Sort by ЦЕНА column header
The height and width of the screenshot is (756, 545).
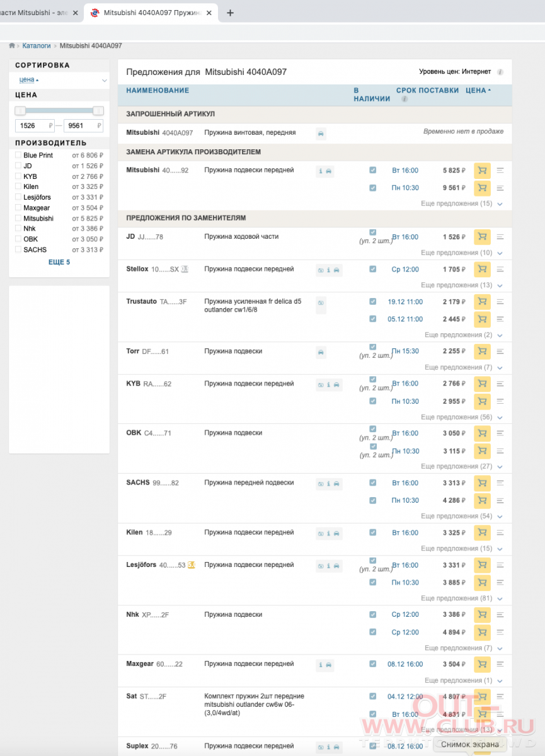coord(478,90)
